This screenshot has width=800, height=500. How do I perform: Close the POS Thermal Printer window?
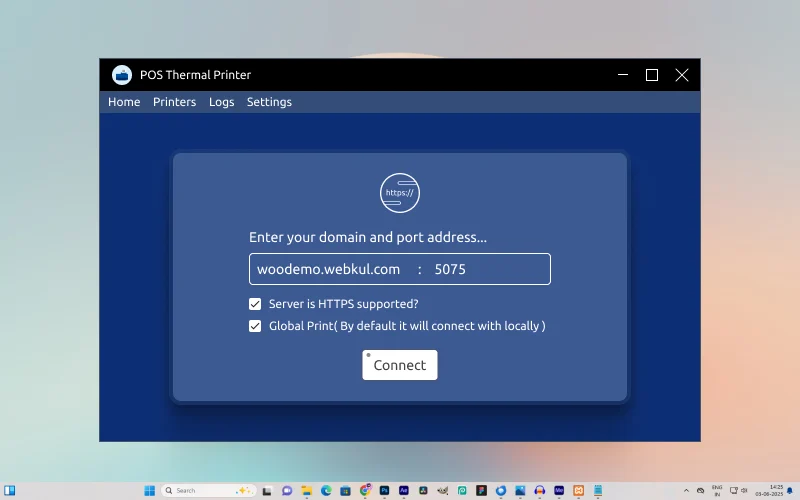[x=682, y=75]
